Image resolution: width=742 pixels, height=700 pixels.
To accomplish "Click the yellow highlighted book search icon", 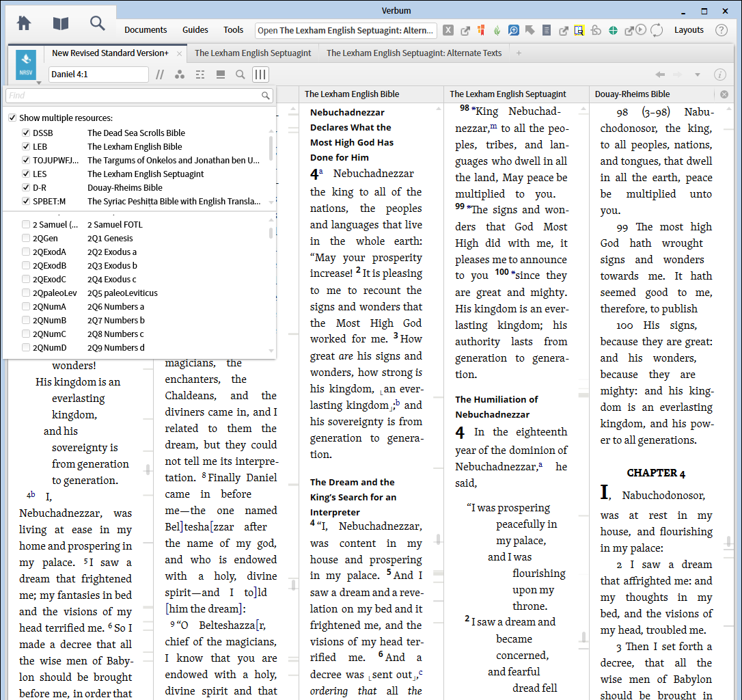I will (x=579, y=30).
